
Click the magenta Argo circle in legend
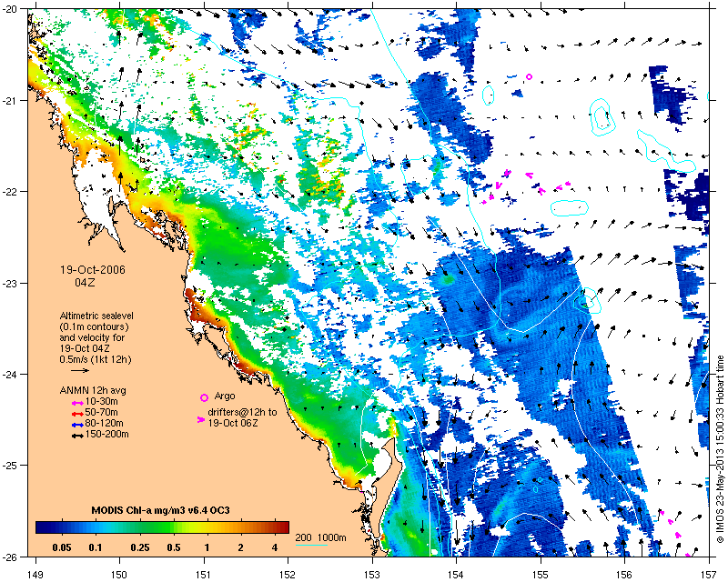204,397
